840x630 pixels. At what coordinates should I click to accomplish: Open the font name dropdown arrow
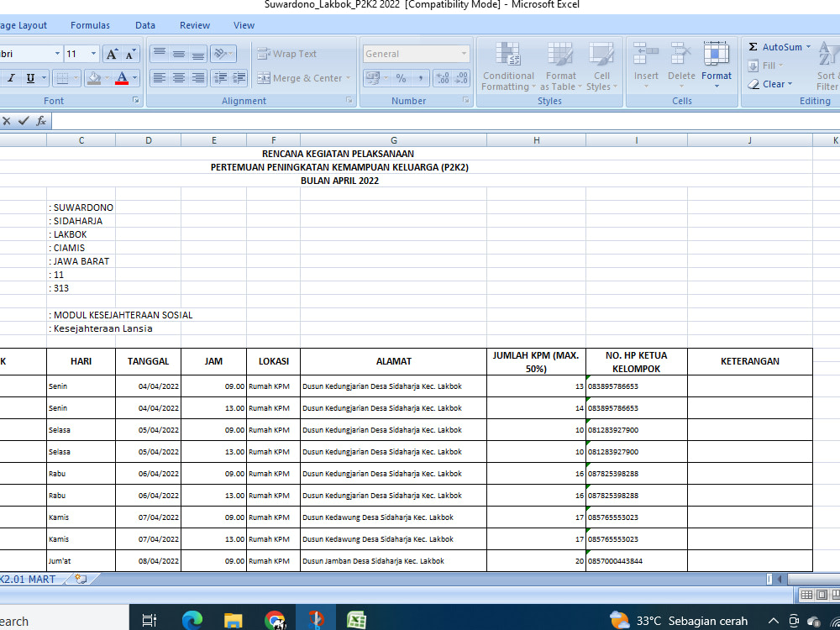click(57, 54)
